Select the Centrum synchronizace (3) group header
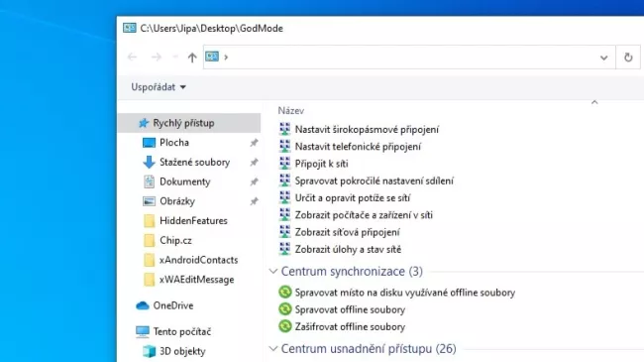This screenshot has width=644, height=362. (x=352, y=272)
